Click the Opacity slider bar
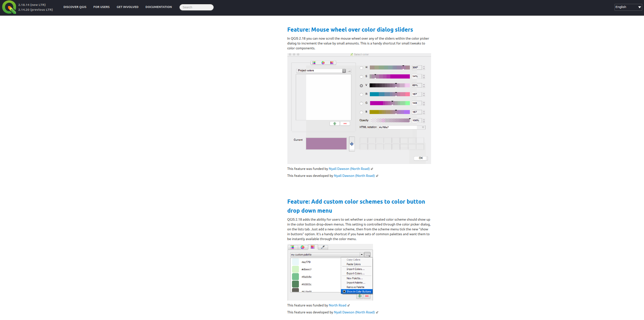This screenshot has height=320, width=644. tap(390, 121)
